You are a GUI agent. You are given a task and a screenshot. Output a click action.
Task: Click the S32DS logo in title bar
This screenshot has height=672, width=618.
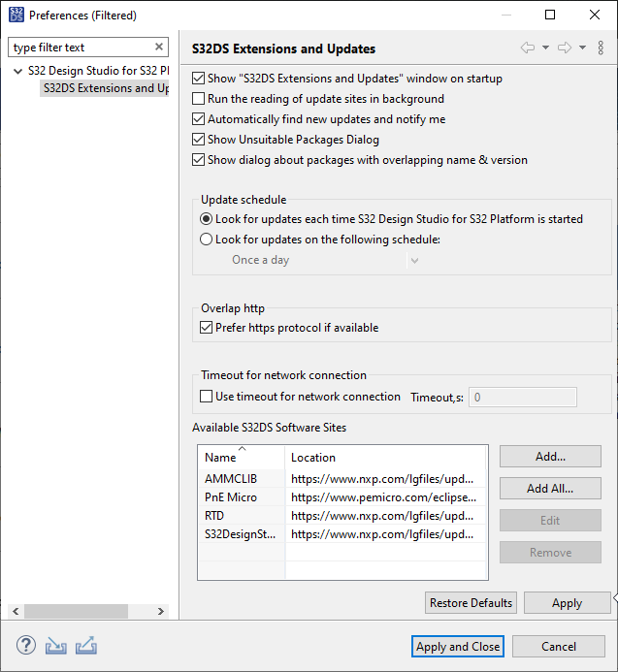[16, 15]
